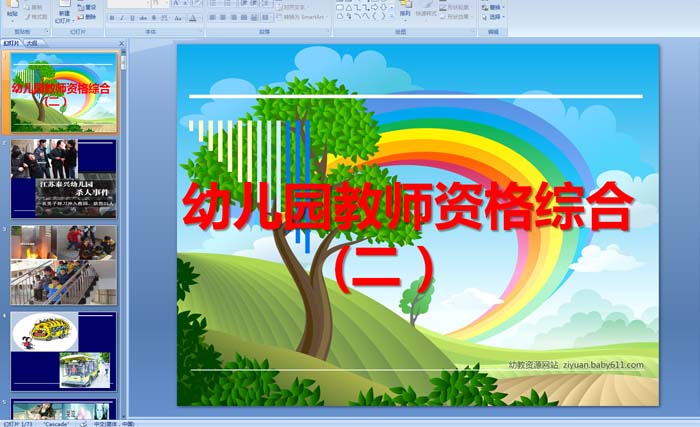Open the Change Case (Aa) dropdown
700x427 pixels.
pyautogui.click(x=178, y=18)
